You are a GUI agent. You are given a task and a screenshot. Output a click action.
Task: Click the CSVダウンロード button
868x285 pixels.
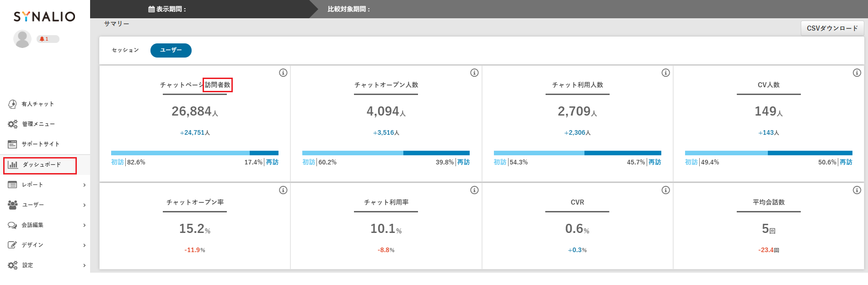832,28
